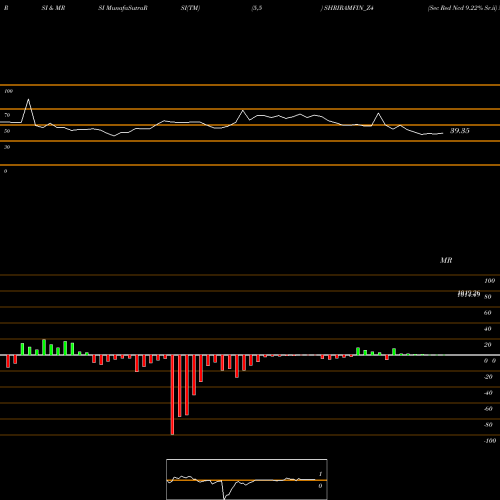500x500 pixels.
Task: Click the RSI axis label 30
Action: click(7, 147)
